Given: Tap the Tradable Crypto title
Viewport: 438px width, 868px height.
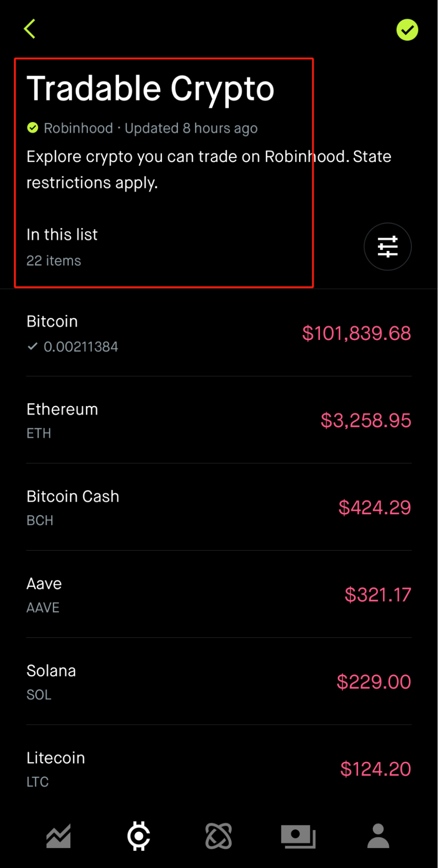Looking at the screenshot, I should 151,89.
